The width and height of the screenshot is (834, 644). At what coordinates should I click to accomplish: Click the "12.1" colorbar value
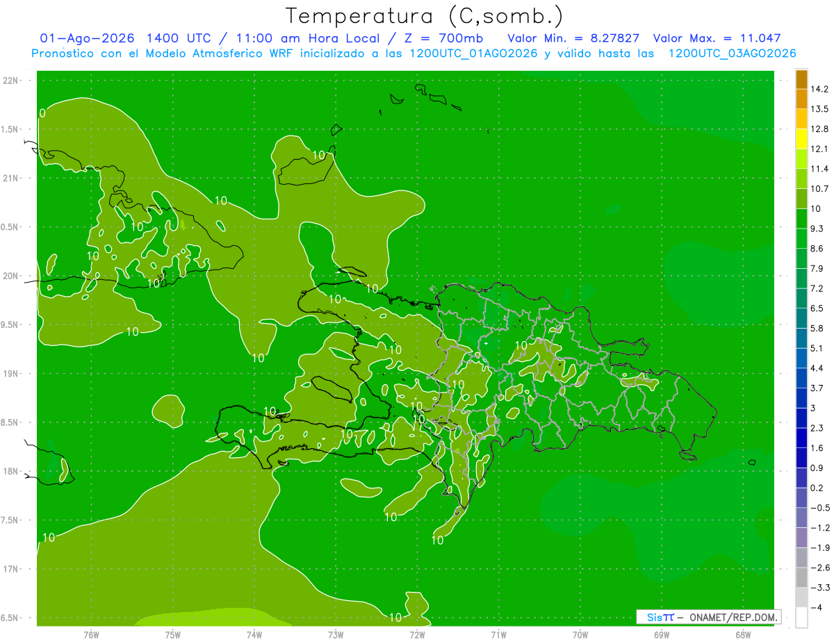819,149
